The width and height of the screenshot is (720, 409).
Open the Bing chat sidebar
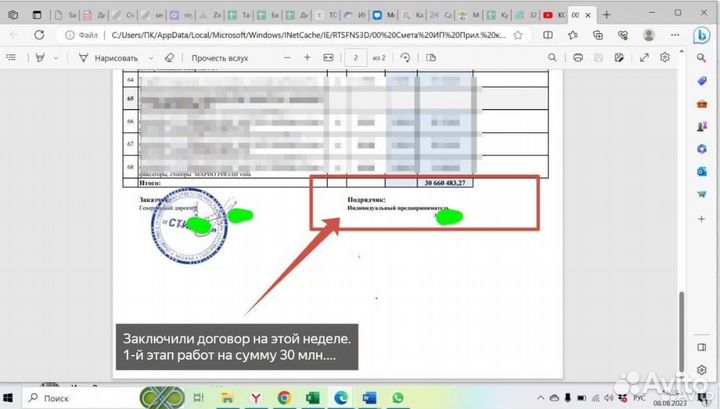click(x=701, y=35)
